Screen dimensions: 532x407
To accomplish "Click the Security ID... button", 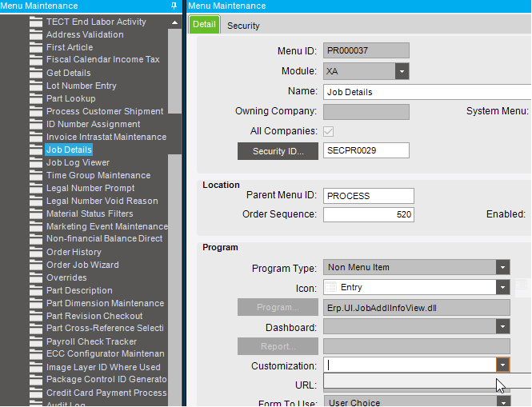I will click(x=278, y=151).
